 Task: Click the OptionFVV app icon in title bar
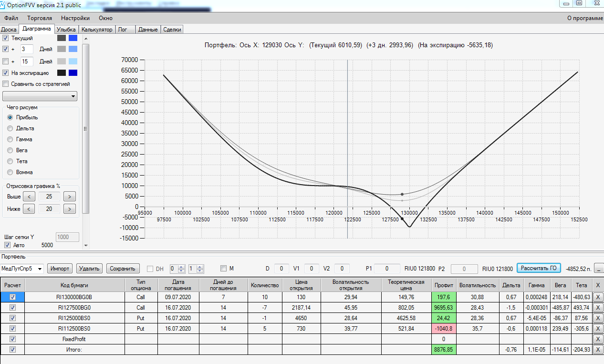(3, 5)
